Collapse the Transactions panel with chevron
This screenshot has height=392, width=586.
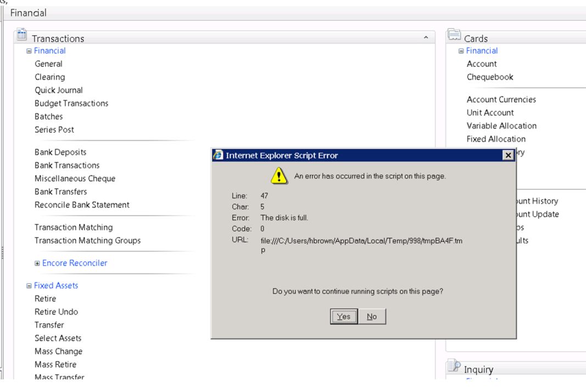426,38
